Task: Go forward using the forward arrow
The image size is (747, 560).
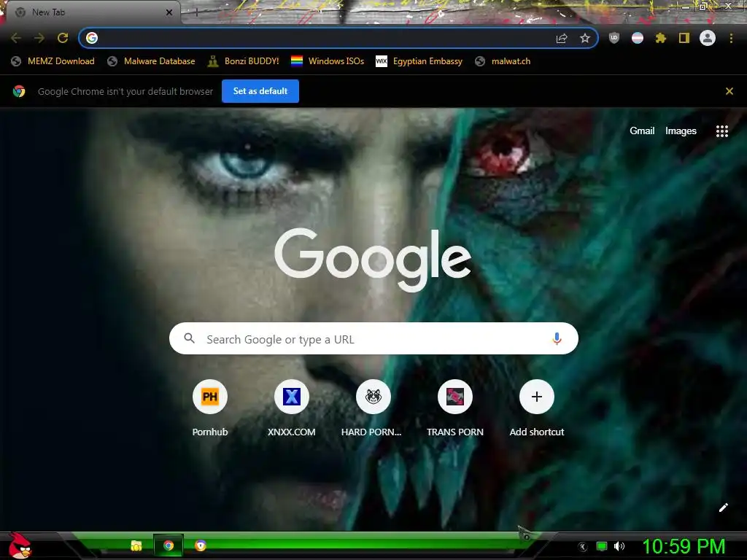Action: [x=39, y=38]
